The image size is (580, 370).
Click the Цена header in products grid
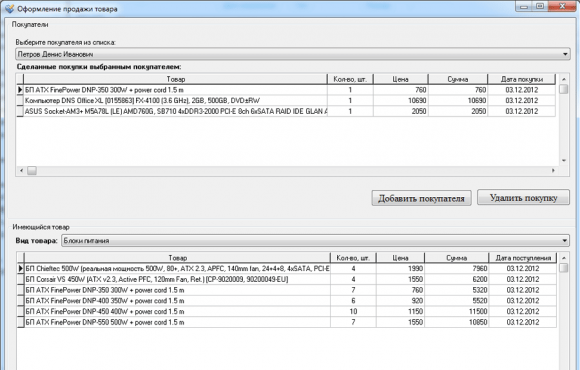400,258
